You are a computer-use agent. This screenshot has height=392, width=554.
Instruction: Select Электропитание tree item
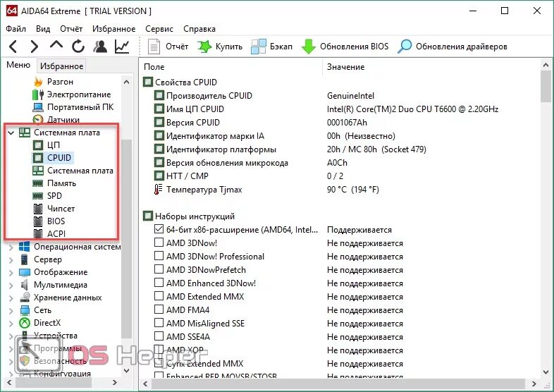click(x=79, y=94)
